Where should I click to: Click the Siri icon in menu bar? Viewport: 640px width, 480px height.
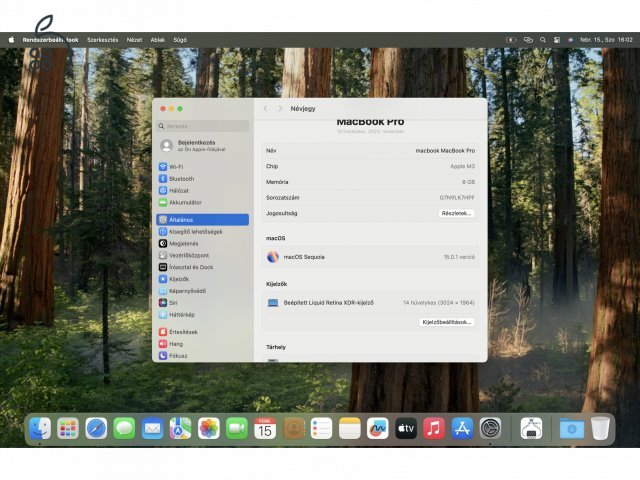pyautogui.click(x=570, y=40)
